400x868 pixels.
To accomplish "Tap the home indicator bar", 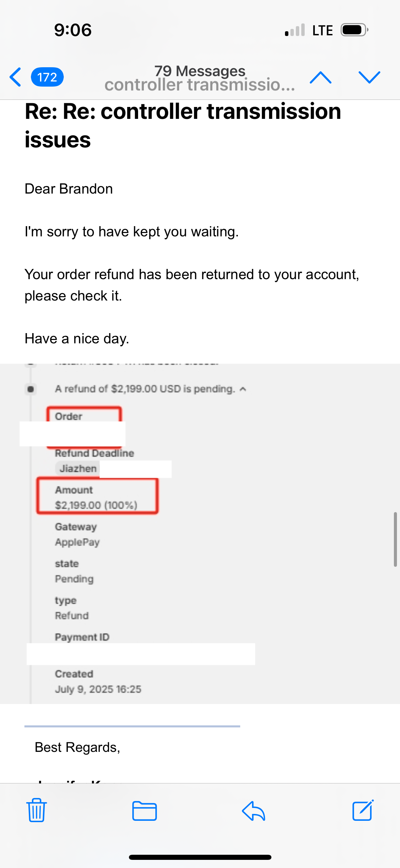I will coord(200,857).
